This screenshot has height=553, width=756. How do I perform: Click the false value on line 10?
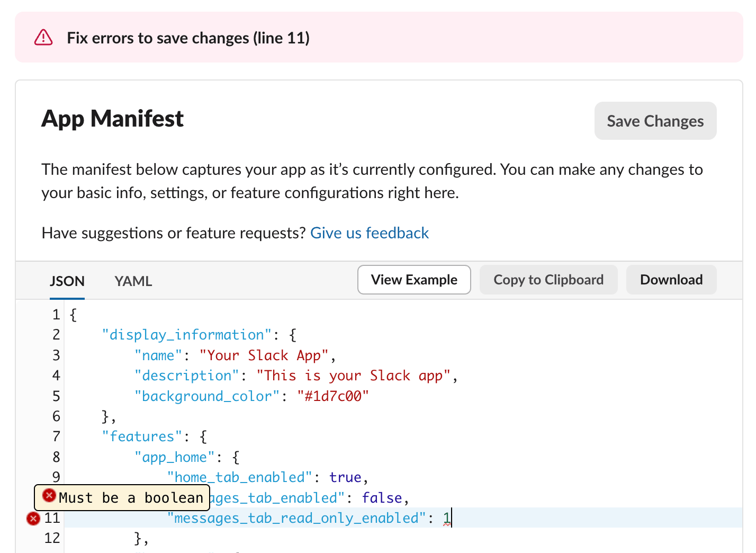coord(382,498)
